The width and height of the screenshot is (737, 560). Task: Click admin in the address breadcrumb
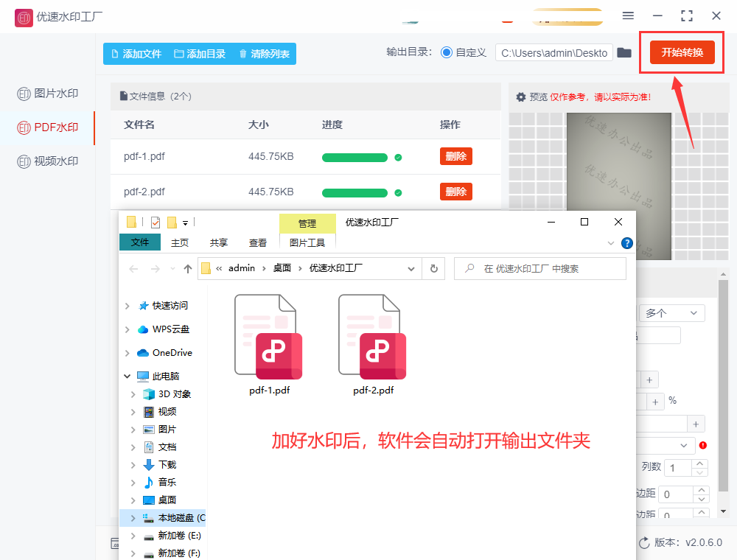pyautogui.click(x=242, y=268)
